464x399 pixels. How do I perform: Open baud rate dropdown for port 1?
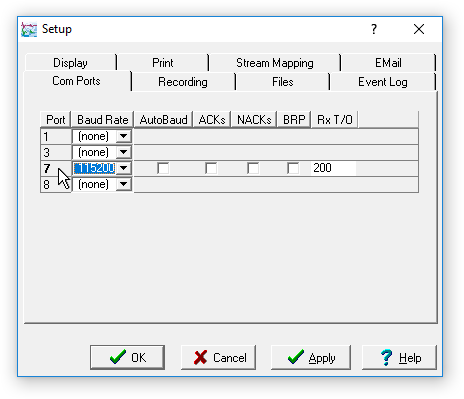tap(124, 136)
